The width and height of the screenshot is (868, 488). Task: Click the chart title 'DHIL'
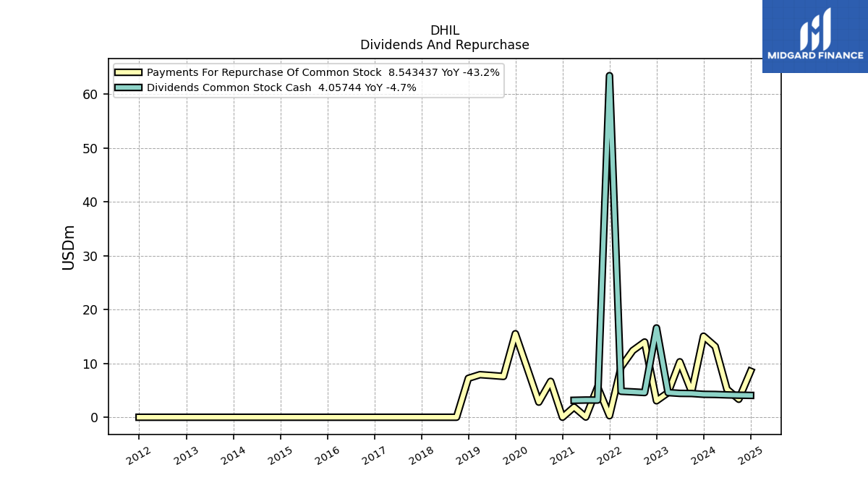[445, 30]
